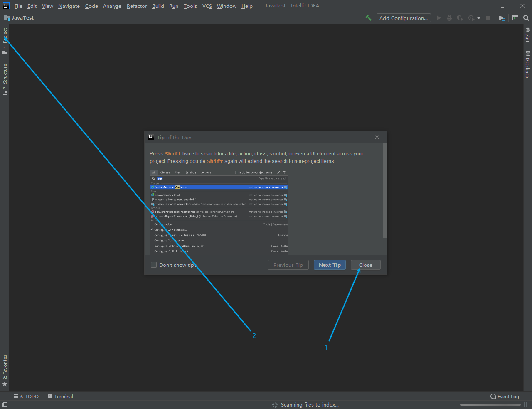
Task: Click Scanning files to index status text
Action: [x=310, y=405]
